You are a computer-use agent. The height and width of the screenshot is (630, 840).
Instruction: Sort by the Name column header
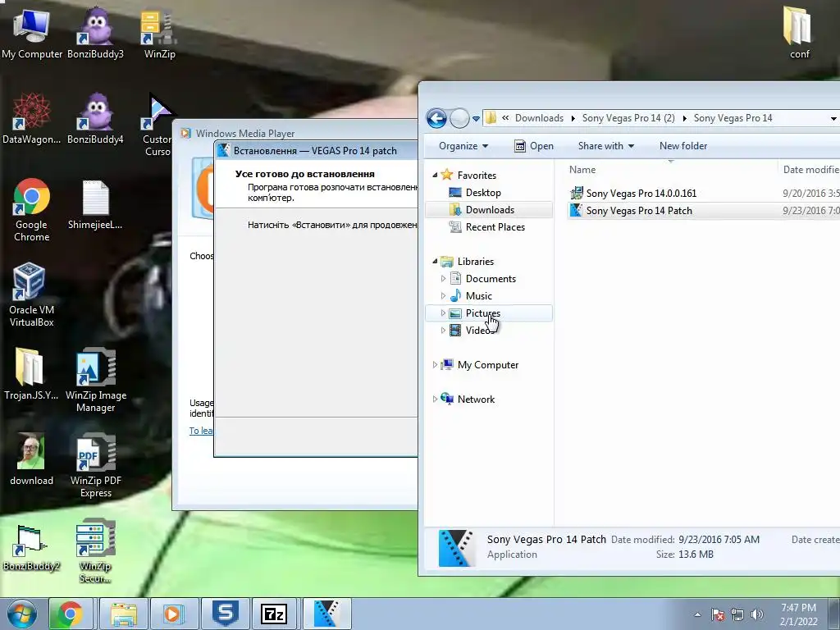click(582, 169)
